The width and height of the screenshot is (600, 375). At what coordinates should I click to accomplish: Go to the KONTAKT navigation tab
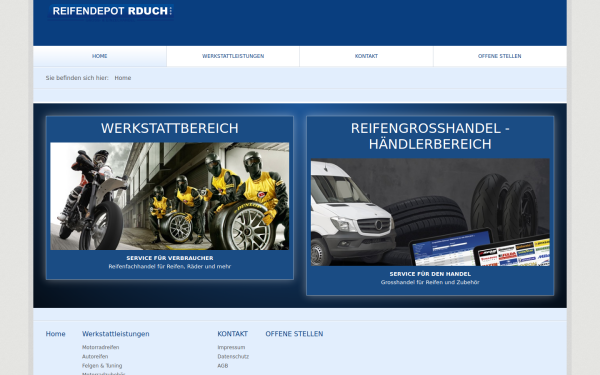(x=366, y=56)
